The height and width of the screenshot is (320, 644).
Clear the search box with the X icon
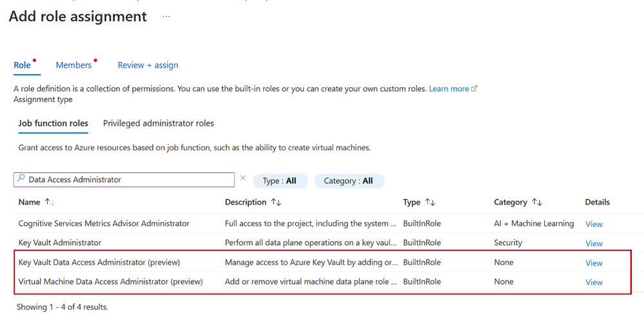coord(243,179)
